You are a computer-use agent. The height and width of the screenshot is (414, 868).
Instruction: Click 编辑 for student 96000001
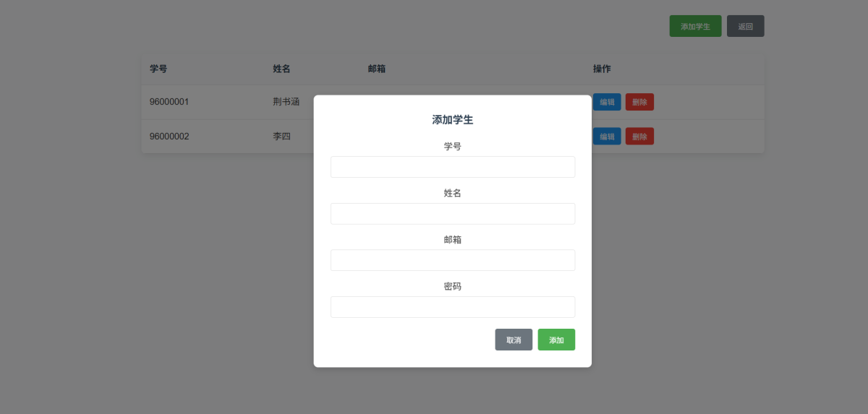tap(607, 102)
